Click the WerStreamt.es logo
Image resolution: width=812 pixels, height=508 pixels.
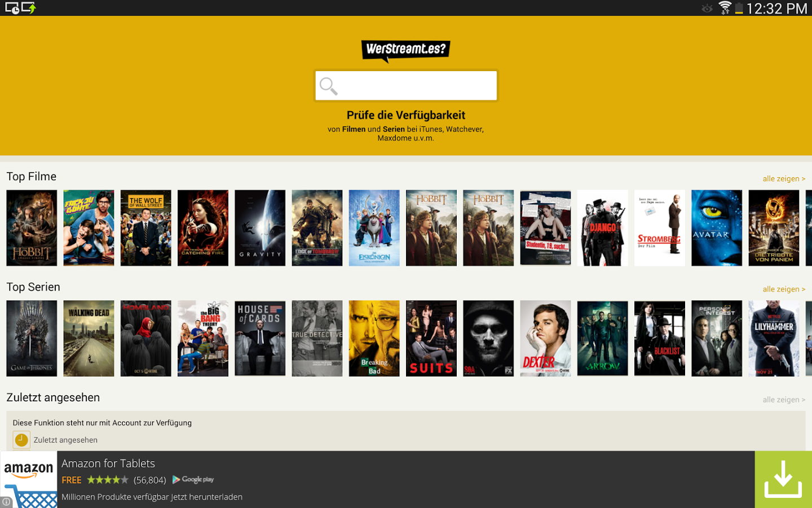pyautogui.click(x=406, y=51)
